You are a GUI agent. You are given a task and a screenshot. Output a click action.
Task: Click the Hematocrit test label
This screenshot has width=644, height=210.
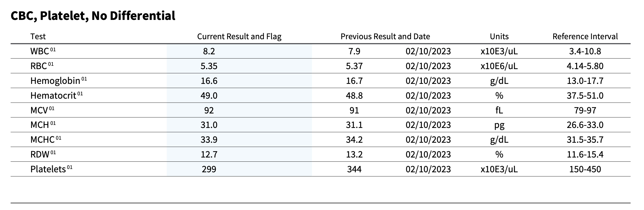(x=53, y=96)
